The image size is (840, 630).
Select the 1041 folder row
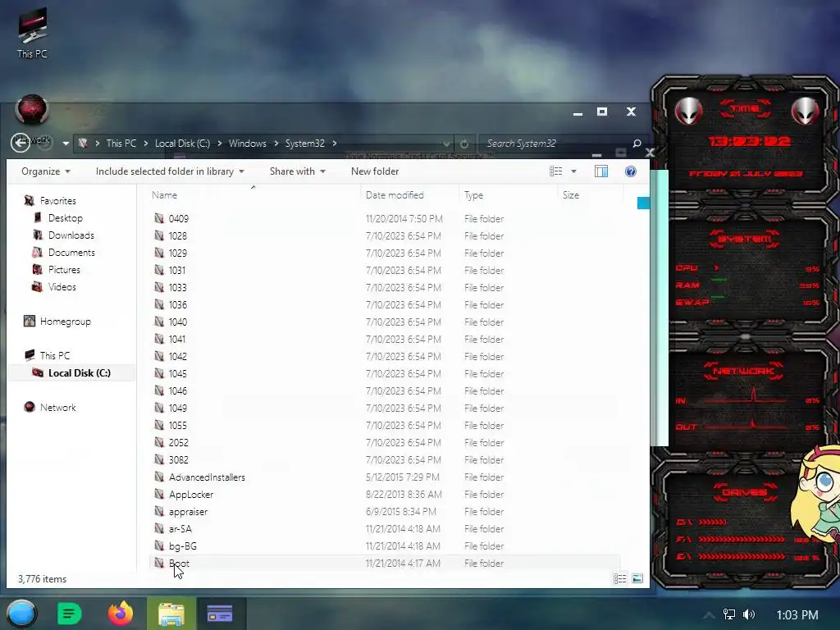click(384, 339)
